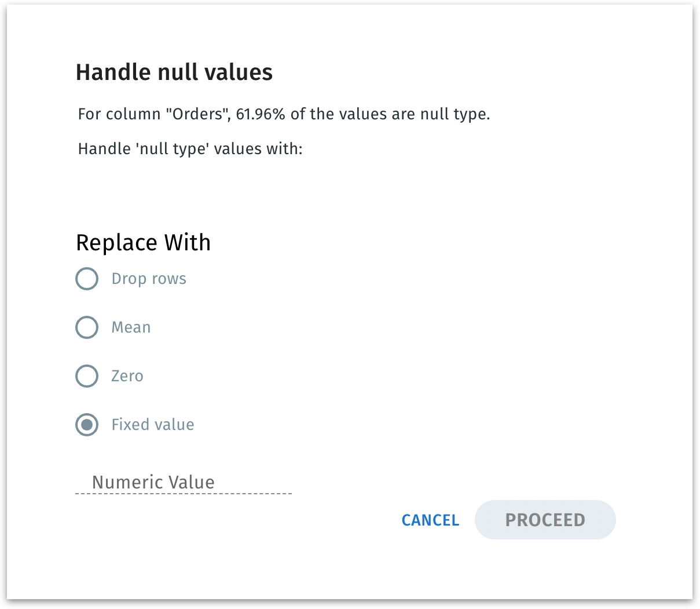This screenshot has height=609, width=700.
Task: Select the Zero radio circle
Action: tap(87, 376)
